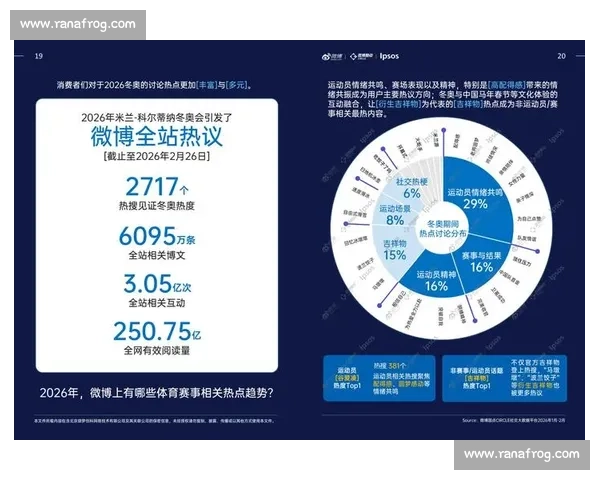Click the diamond-shaped logo between Weibo and Ipsos

click(x=362, y=56)
